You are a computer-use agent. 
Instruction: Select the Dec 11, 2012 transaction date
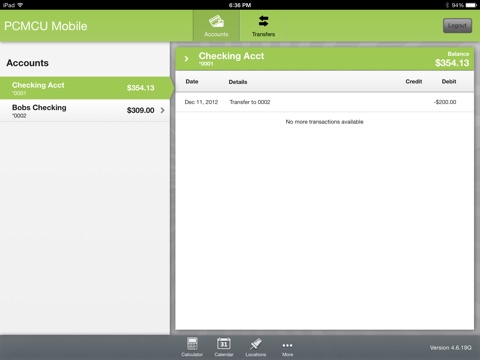201,102
